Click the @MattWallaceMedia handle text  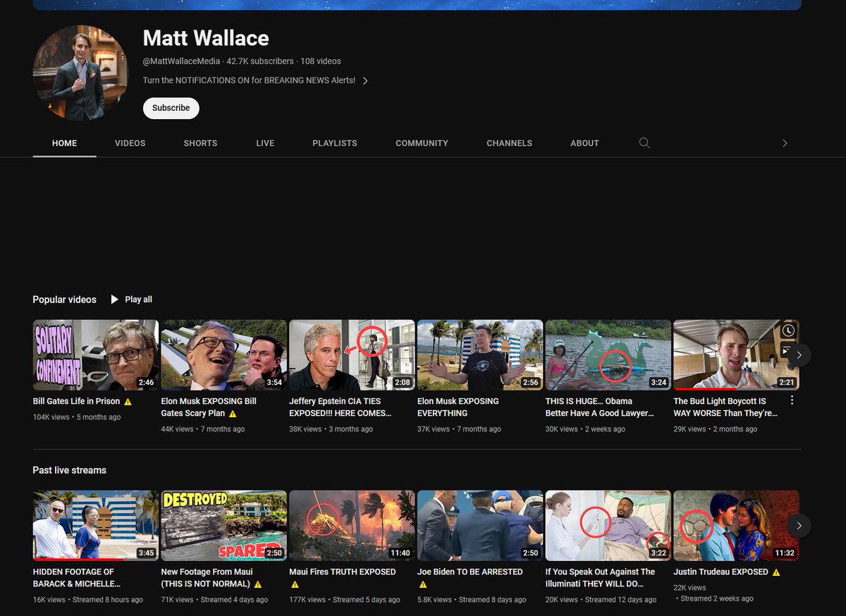pos(182,61)
